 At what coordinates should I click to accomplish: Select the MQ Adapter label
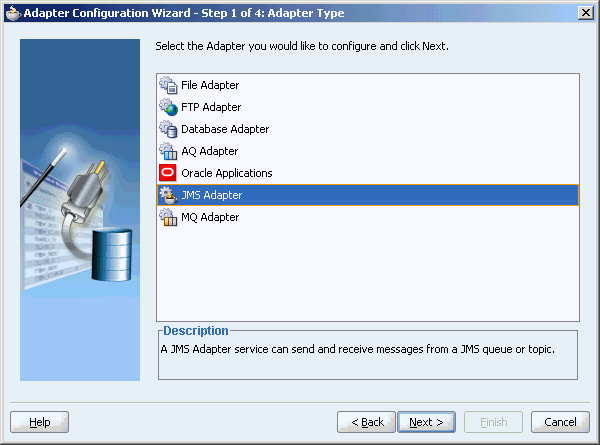210,217
